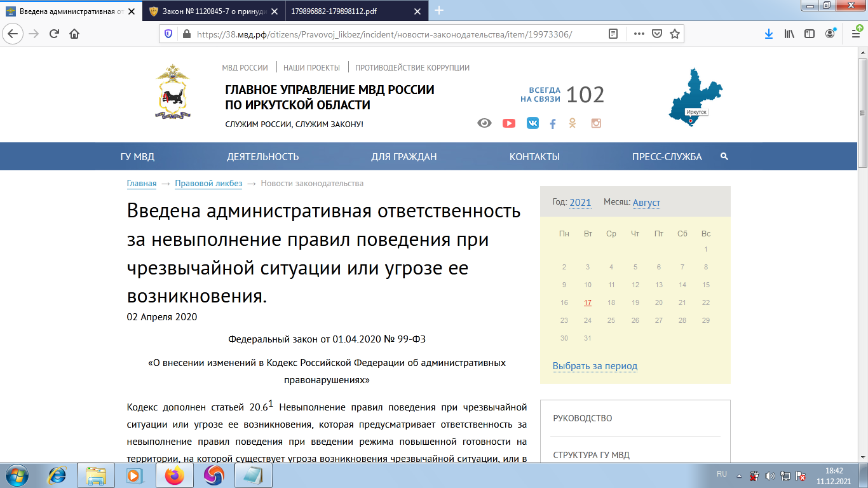
Task: Toggle reader view in address bar
Action: tap(613, 34)
